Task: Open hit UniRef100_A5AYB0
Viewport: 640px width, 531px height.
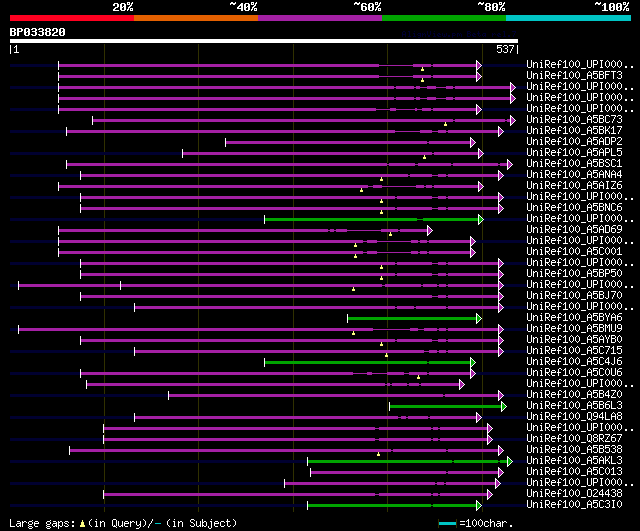Action: 574,340
